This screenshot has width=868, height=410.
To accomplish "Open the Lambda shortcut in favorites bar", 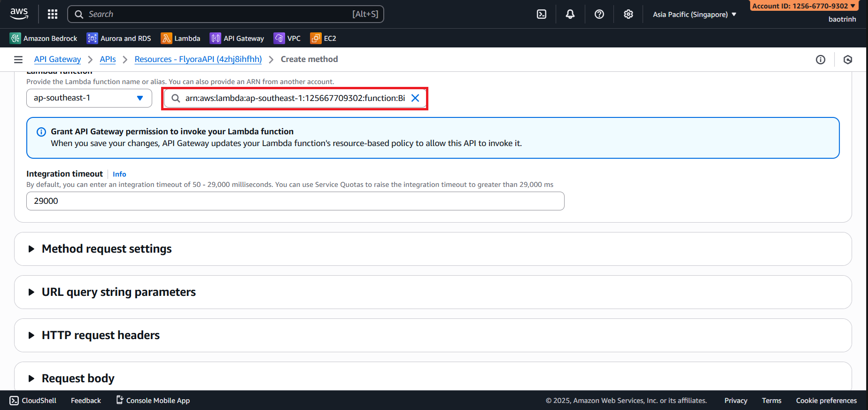I will click(x=181, y=39).
